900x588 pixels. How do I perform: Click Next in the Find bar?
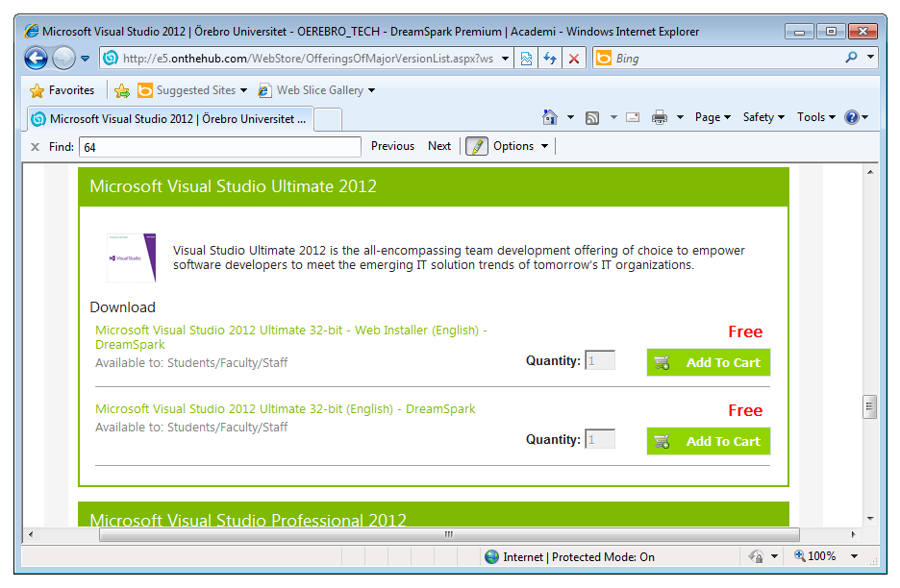pyautogui.click(x=439, y=146)
